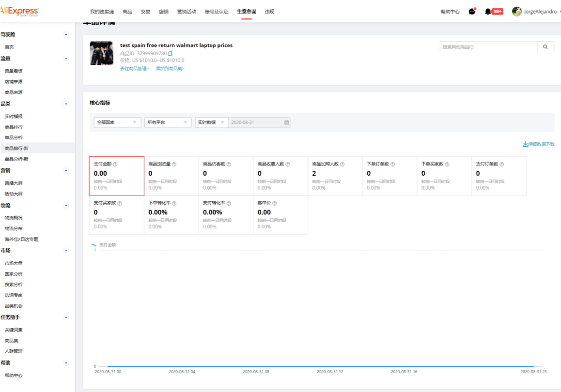Collapse the 驾驶舱 sidebar section
Screen dimensions: 561x392
coord(66,35)
